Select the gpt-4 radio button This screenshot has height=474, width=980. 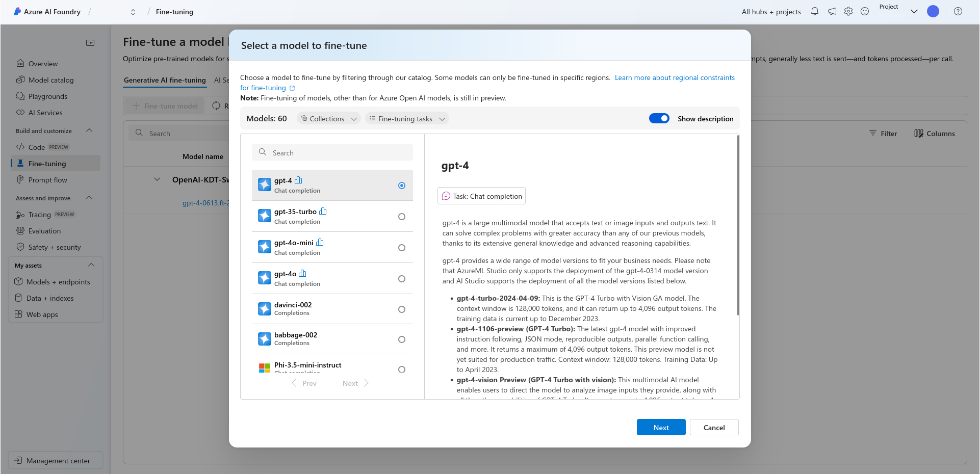[x=402, y=186]
